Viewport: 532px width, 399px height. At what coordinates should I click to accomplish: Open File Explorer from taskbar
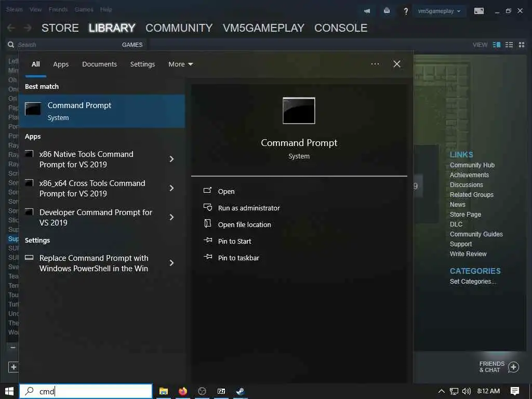coord(164,391)
